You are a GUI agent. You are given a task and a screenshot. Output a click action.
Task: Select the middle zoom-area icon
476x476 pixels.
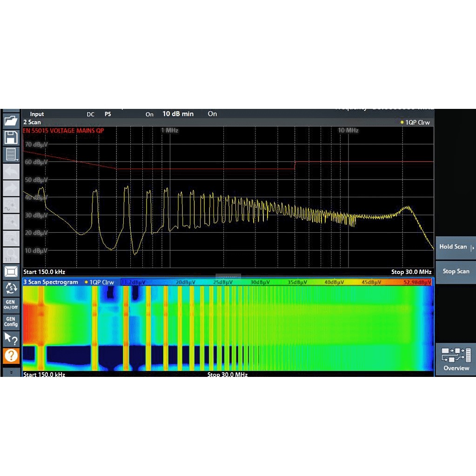[11, 222]
